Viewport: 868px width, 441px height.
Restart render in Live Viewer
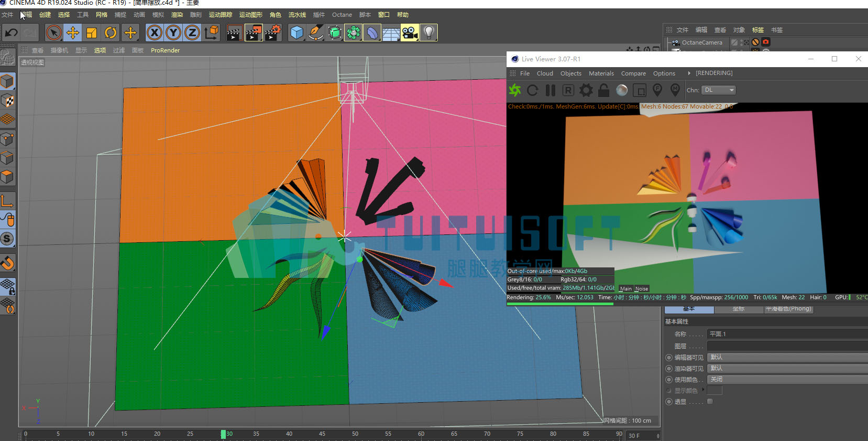[533, 90]
